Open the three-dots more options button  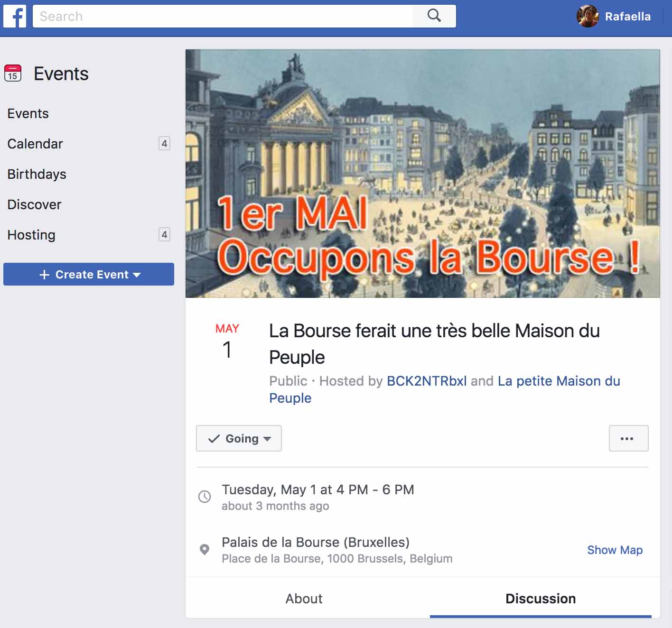628,438
